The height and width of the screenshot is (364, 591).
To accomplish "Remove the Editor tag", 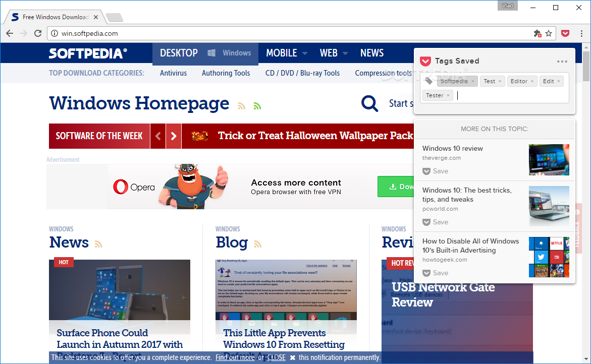I will point(532,81).
